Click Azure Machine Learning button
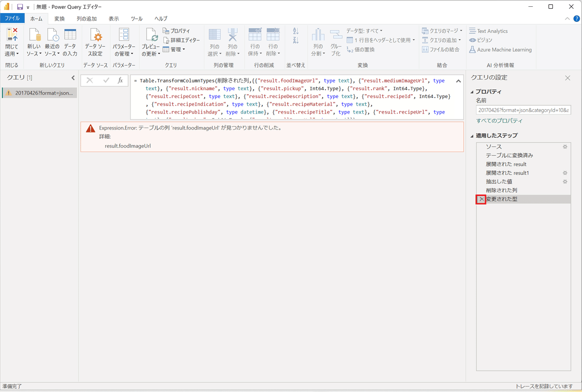 [501, 49]
